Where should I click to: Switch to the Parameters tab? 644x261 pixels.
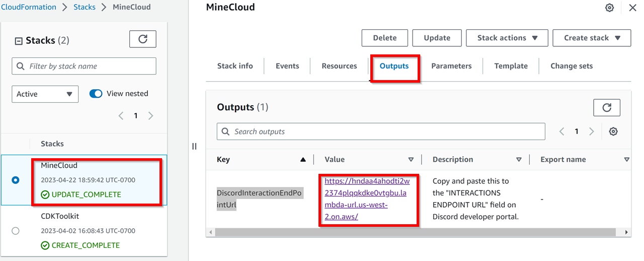451,66
